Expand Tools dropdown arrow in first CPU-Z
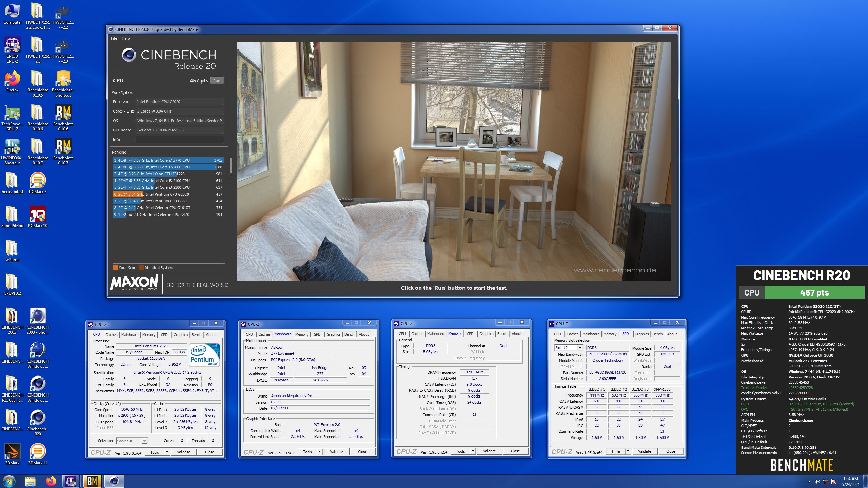The image size is (868, 488). pyautogui.click(x=166, y=452)
